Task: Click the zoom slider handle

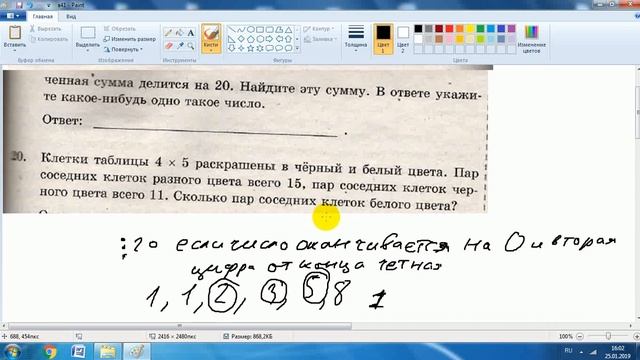Action: tap(608, 336)
